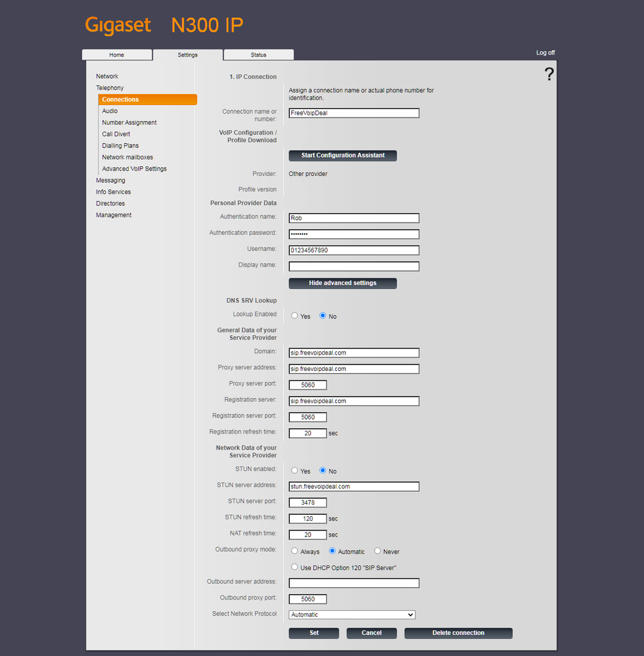Enable STUN by selecting Yes

point(294,471)
